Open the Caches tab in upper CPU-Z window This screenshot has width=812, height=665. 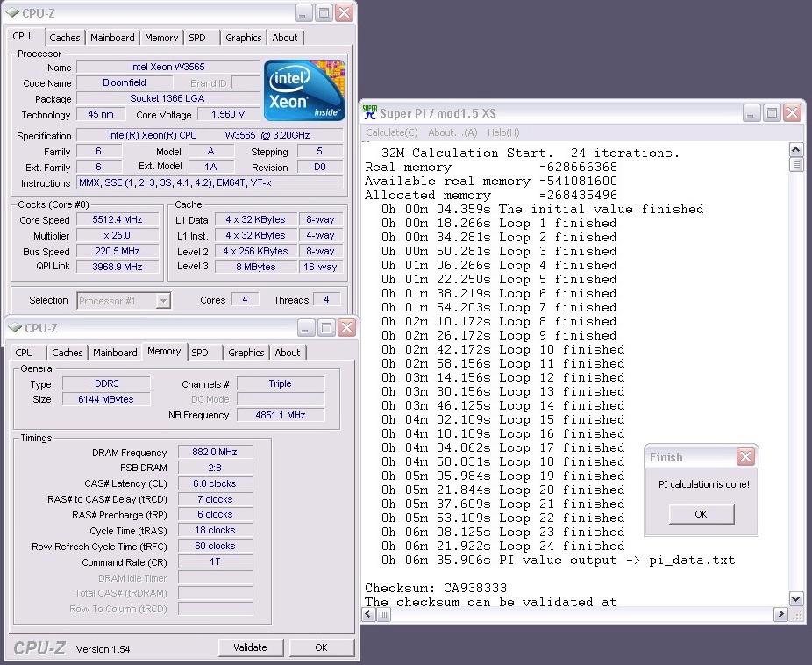click(65, 38)
